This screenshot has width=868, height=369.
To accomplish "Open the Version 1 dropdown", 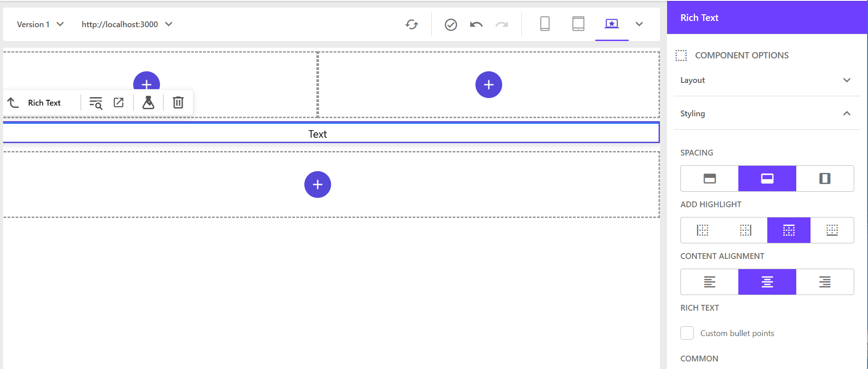I will 40,25.
